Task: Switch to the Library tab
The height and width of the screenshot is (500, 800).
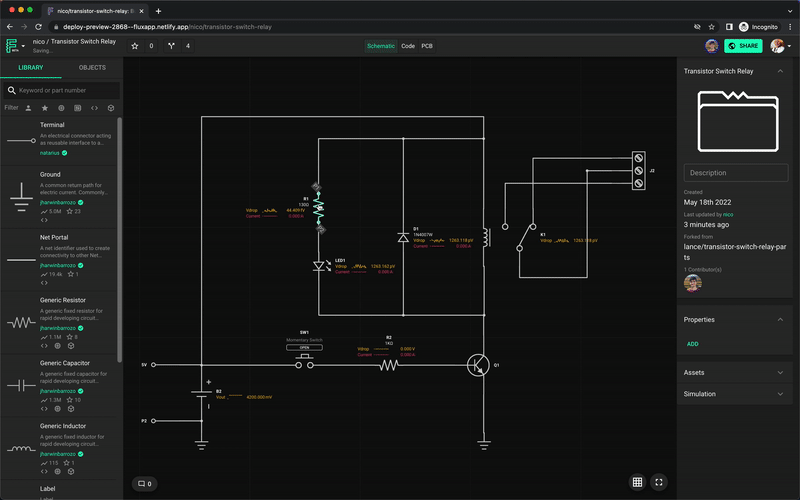Action: 31,67
